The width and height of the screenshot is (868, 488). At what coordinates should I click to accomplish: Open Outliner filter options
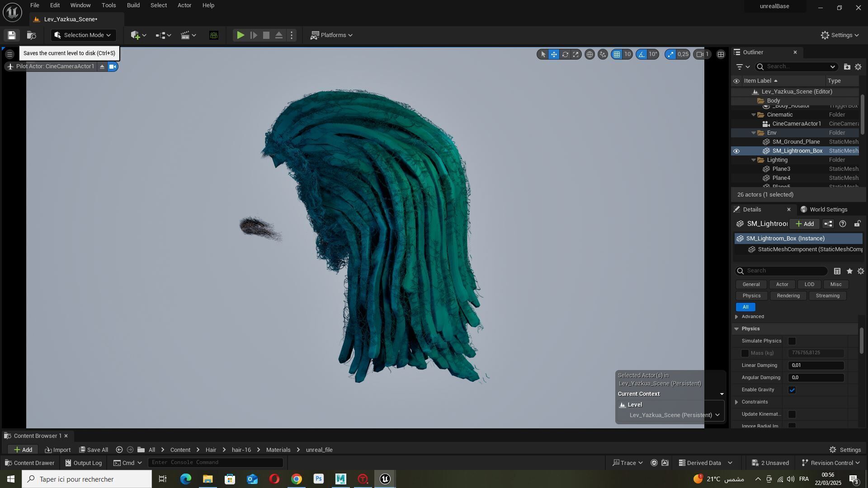(743, 67)
